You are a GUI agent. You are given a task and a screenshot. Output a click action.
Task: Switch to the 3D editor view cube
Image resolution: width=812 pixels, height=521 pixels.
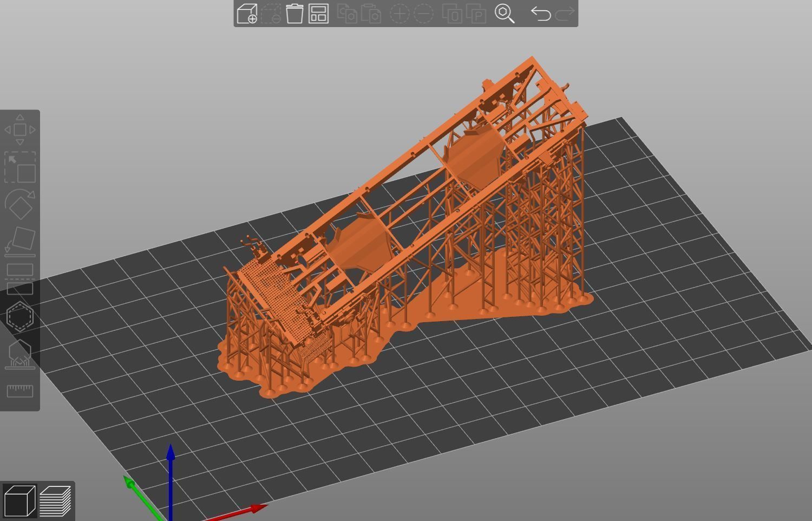(x=19, y=501)
